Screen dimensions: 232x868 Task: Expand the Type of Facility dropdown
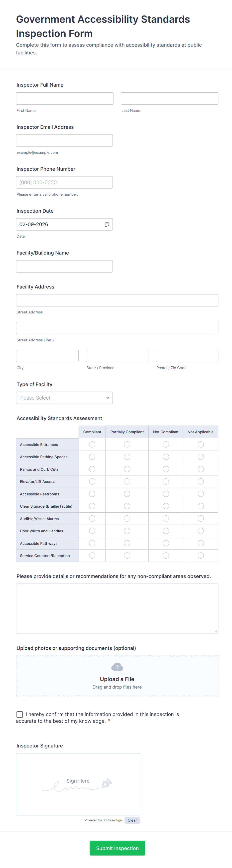[64, 398]
